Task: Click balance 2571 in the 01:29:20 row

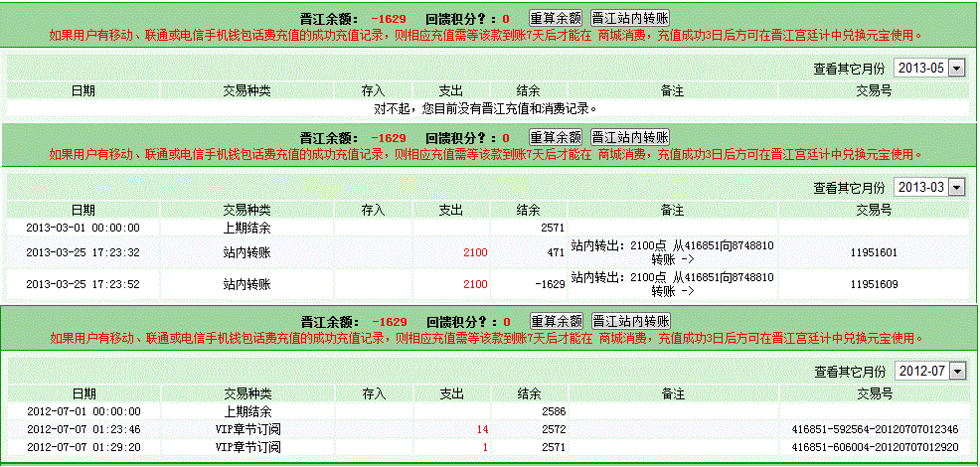Action: 555,447
